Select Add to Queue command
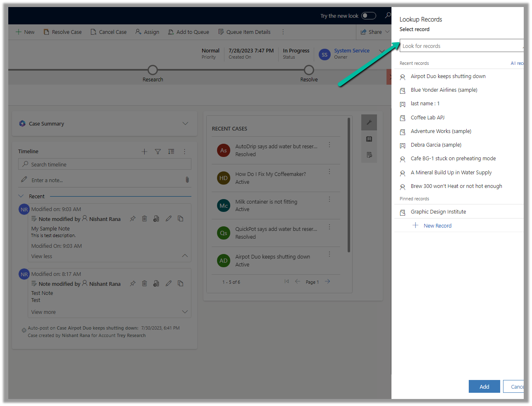The width and height of the screenshot is (532, 406). point(188,32)
